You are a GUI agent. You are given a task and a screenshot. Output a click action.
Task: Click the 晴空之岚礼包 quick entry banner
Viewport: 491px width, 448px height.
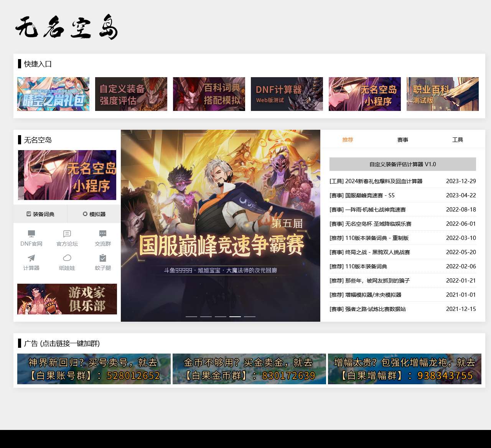click(53, 94)
